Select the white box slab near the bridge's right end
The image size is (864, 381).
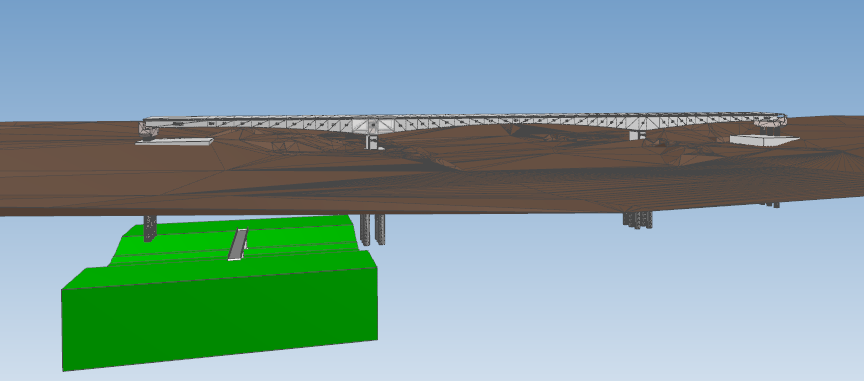pyautogui.click(x=764, y=140)
